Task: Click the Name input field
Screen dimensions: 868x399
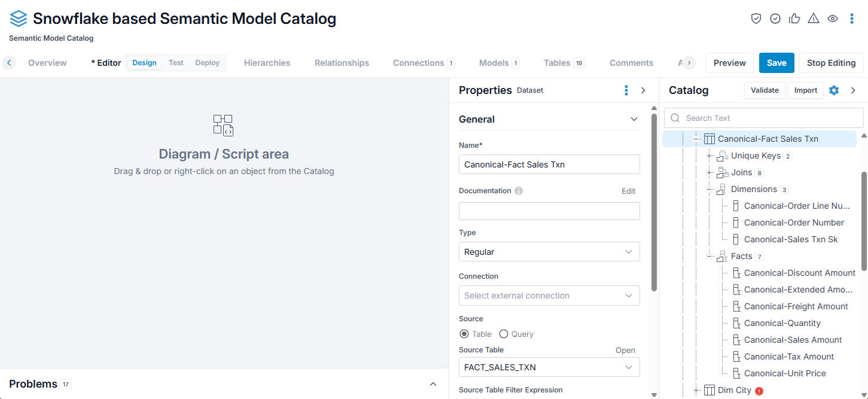Action: tap(549, 164)
